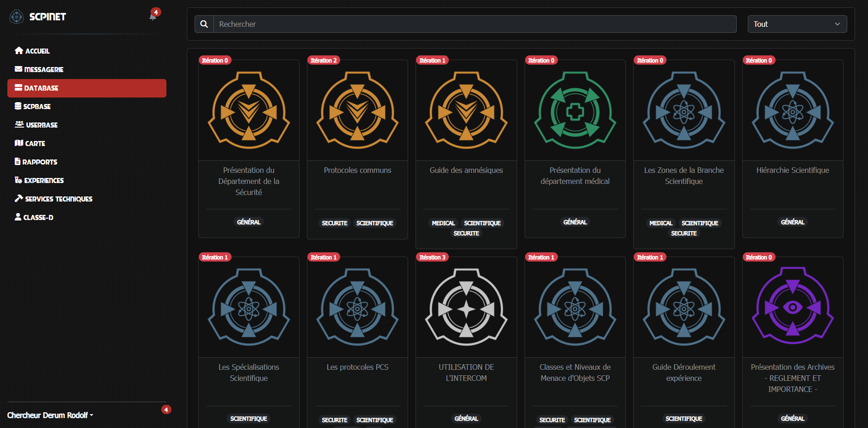This screenshot has height=428, width=868.
Task: Click the search magnifier icon
Action: click(x=204, y=24)
